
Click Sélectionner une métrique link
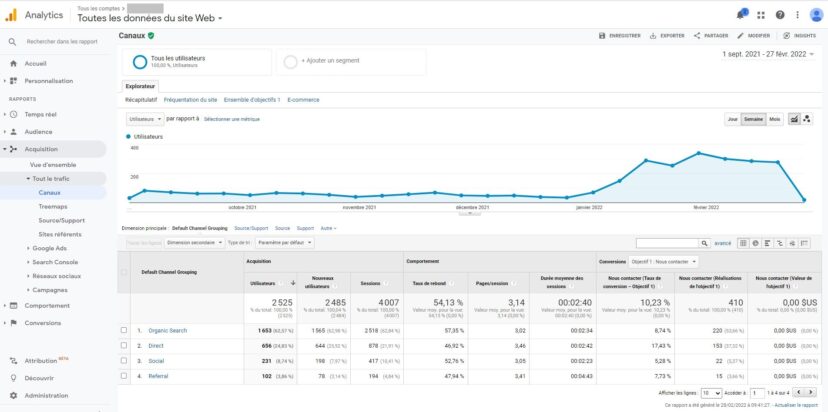[232, 119]
